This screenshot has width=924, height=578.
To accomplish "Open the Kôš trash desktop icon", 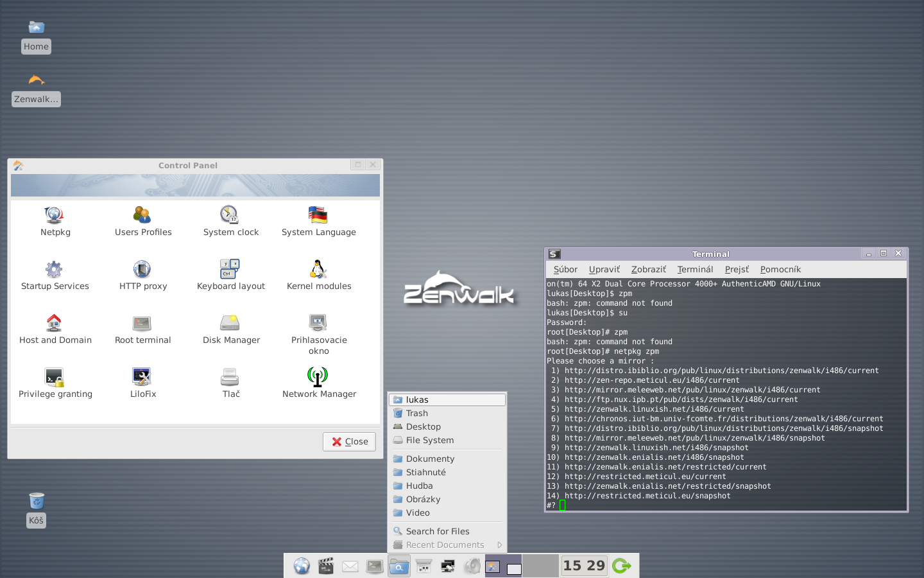I will 36,502.
